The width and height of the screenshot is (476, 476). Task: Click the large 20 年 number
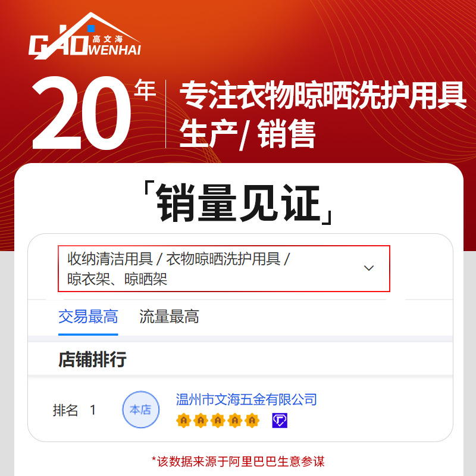pyautogui.click(x=93, y=113)
